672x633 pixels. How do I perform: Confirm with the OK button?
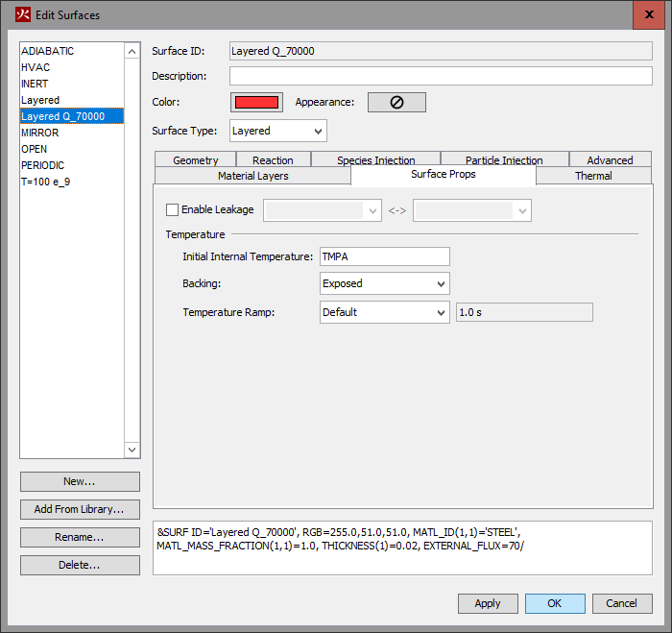click(x=555, y=603)
